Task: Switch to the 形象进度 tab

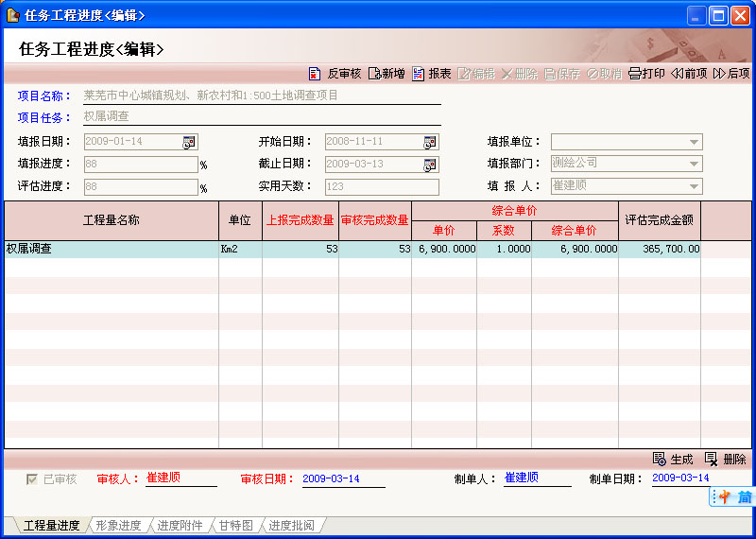Action: click(x=118, y=526)
